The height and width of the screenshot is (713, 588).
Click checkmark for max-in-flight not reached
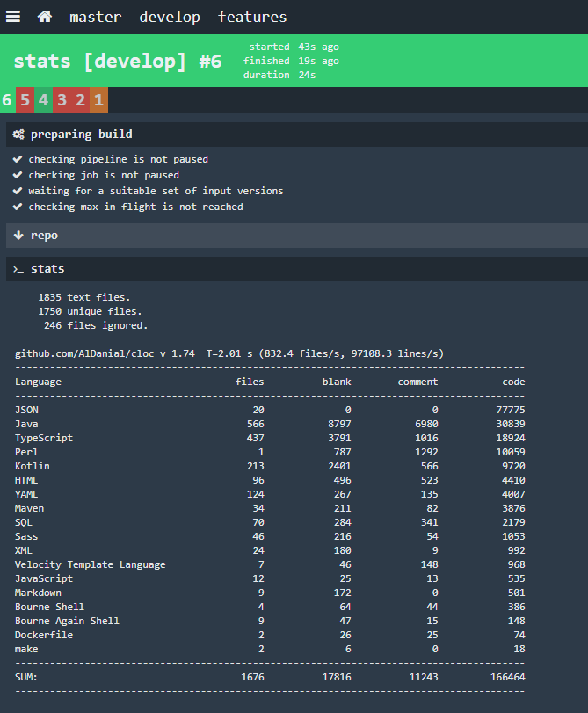18,207
